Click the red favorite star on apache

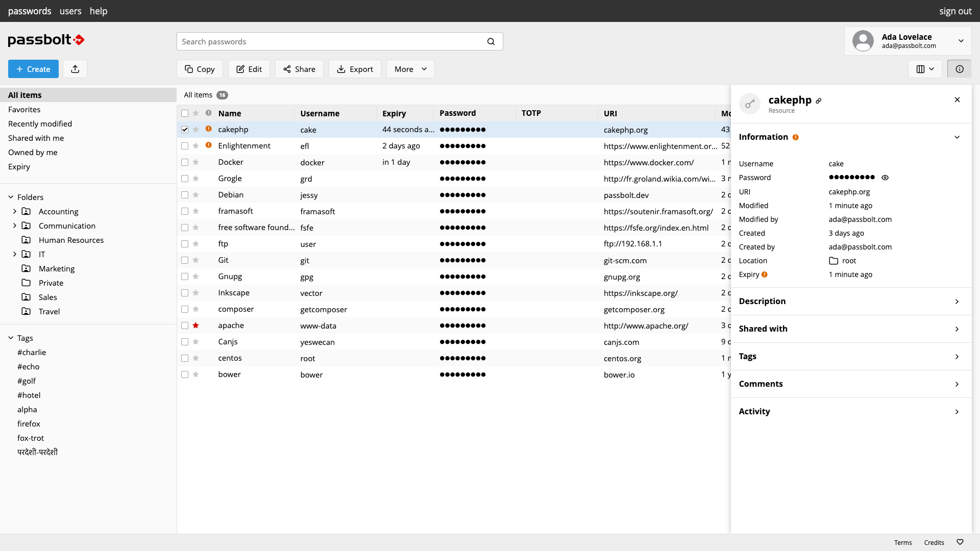pyautogui.click(x=195, y=325)
